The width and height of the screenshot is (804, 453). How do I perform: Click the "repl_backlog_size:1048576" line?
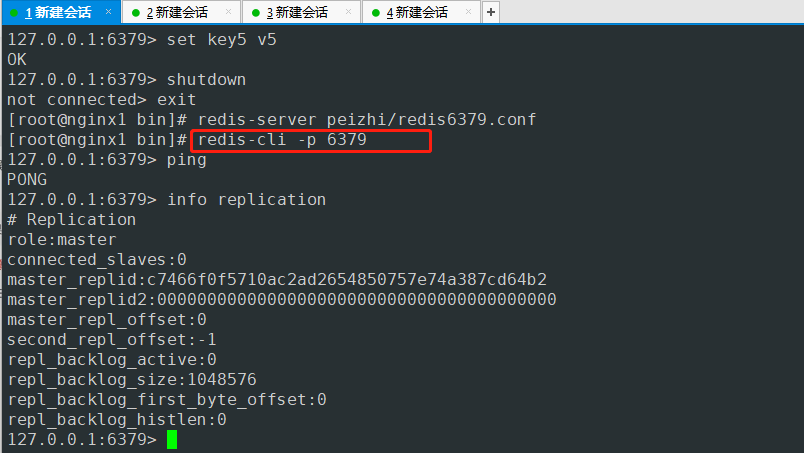[131, 380]
